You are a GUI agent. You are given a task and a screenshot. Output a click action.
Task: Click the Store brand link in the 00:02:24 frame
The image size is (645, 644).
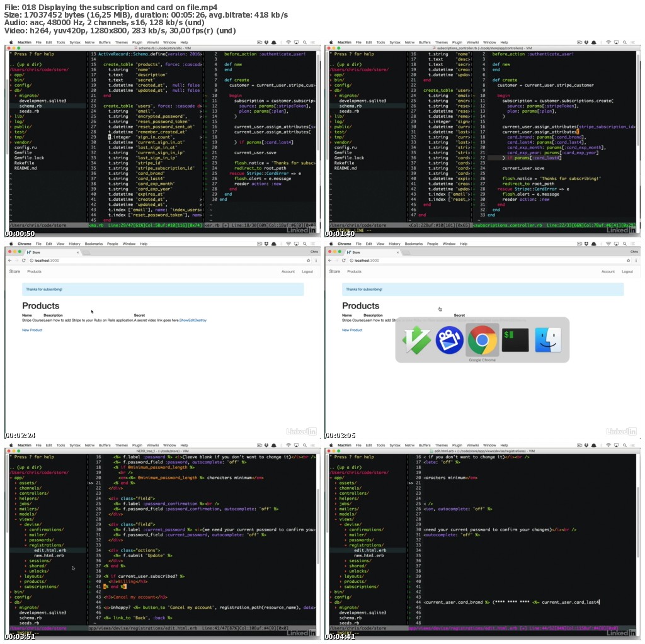click(15, 271)
